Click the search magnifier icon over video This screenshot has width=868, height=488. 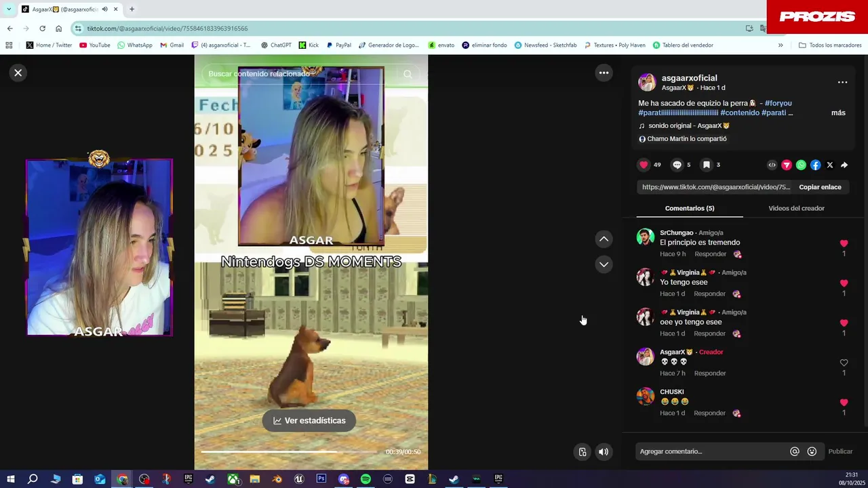click(408, 74)
